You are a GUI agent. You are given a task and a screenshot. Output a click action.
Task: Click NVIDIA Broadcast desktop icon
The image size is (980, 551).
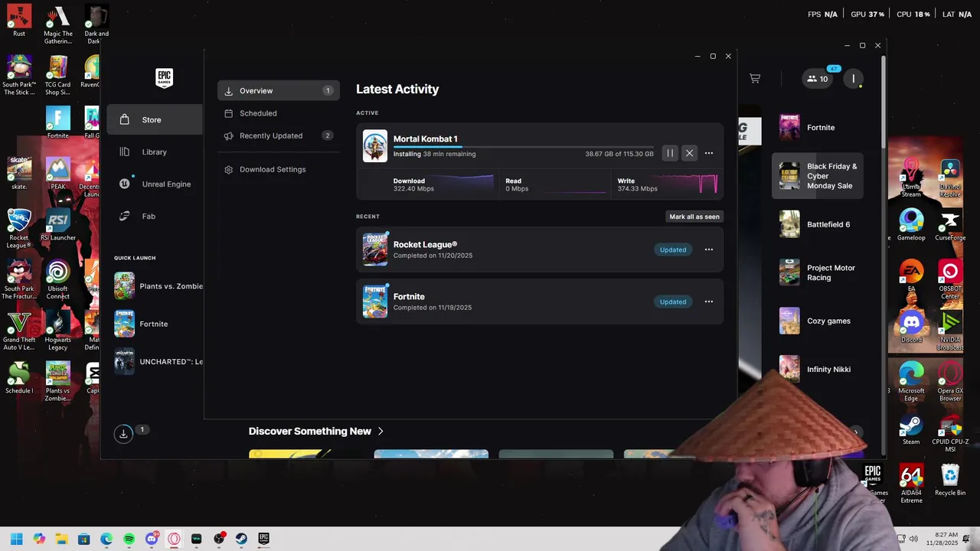(x=950, y=331)
